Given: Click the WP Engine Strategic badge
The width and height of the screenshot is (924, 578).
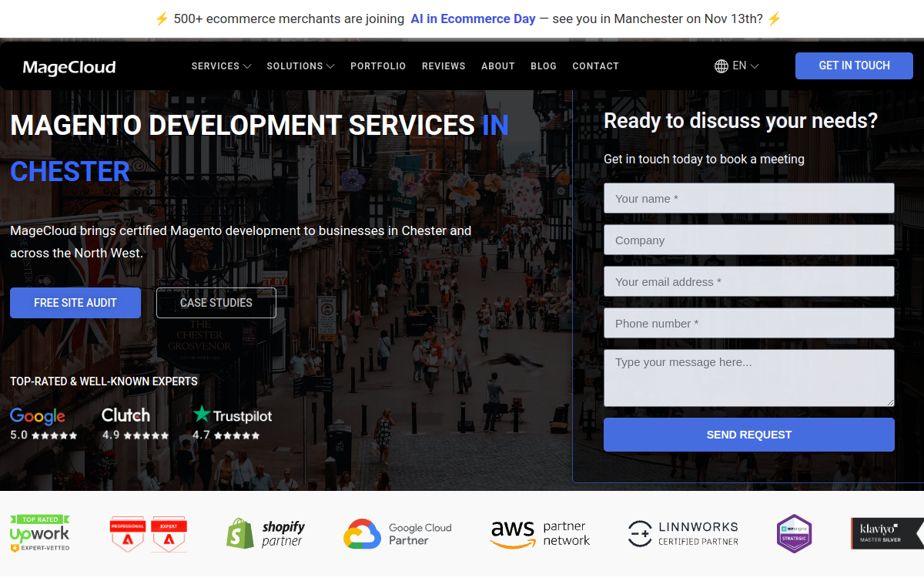Looking at the screenshot, I should tap(794, 534).
